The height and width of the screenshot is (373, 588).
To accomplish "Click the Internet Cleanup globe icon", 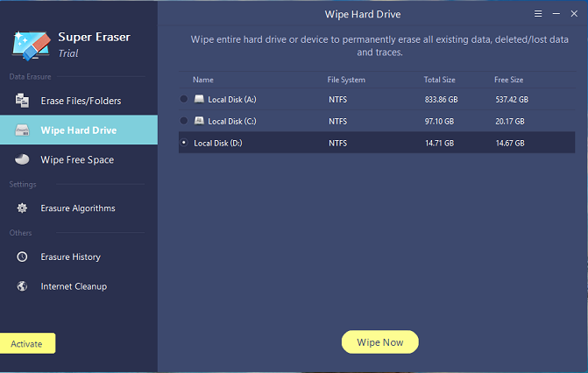I will pyautogui.click(x=22, y=286).
